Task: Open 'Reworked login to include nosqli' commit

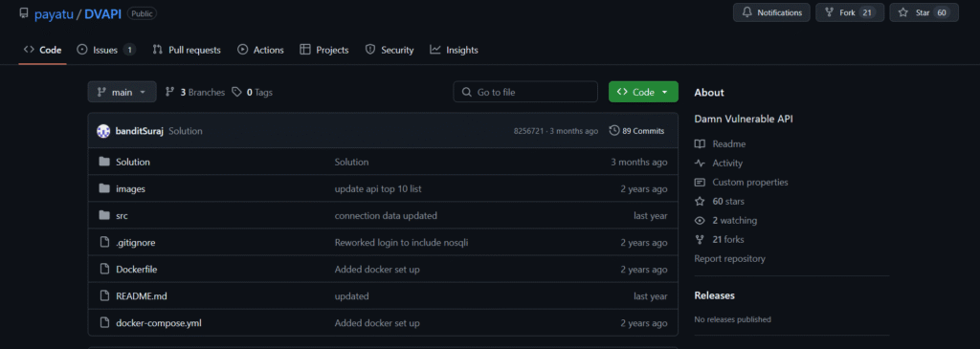Action: (x=401, y=242)
